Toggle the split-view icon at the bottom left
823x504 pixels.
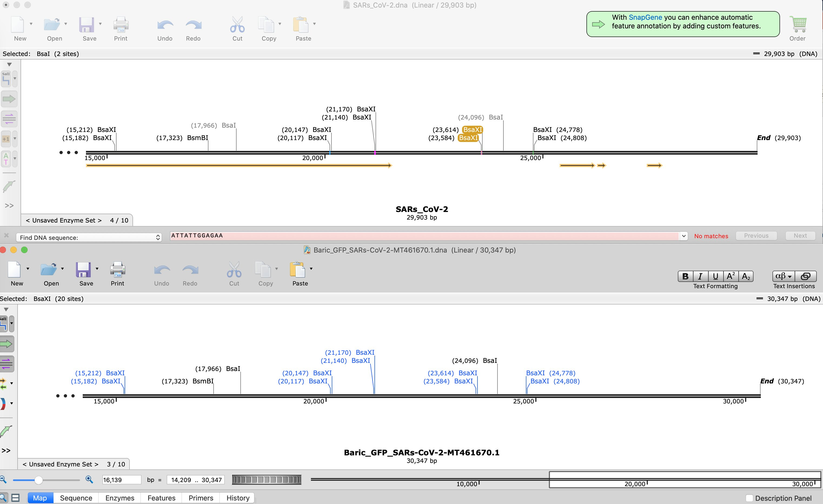point(15,498)
